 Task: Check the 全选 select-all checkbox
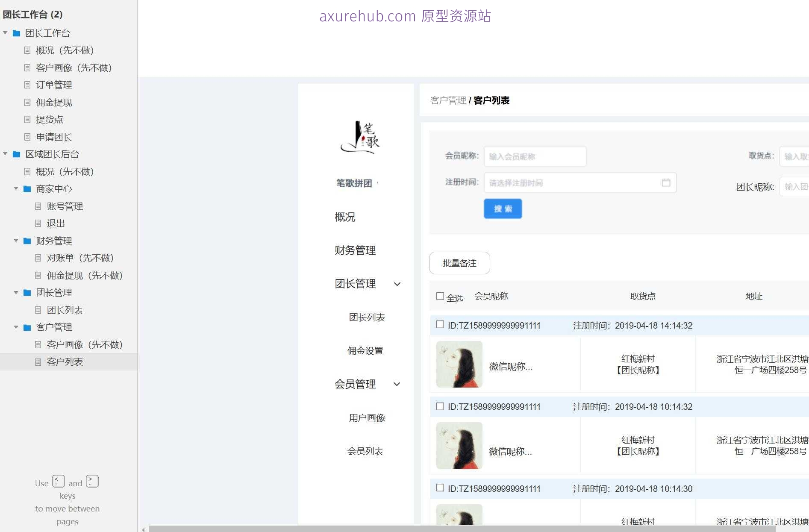coord(440,296)
